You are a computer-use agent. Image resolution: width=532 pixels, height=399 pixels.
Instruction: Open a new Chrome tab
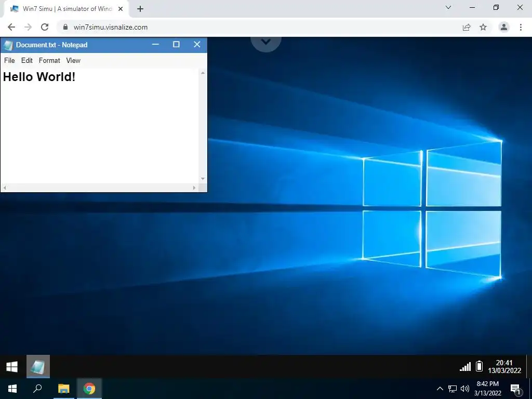(140, 9)
